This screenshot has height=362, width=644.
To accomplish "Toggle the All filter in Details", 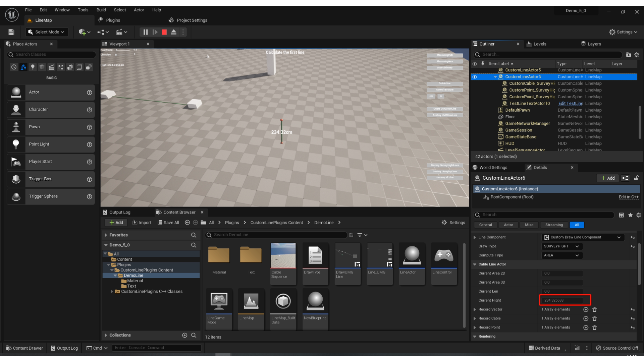I will point(577,225).
